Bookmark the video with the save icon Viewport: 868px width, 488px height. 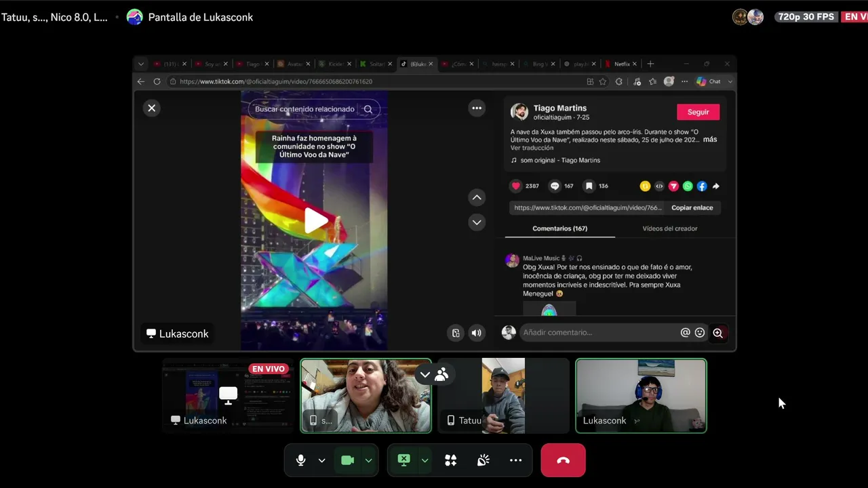pos(589,186)
